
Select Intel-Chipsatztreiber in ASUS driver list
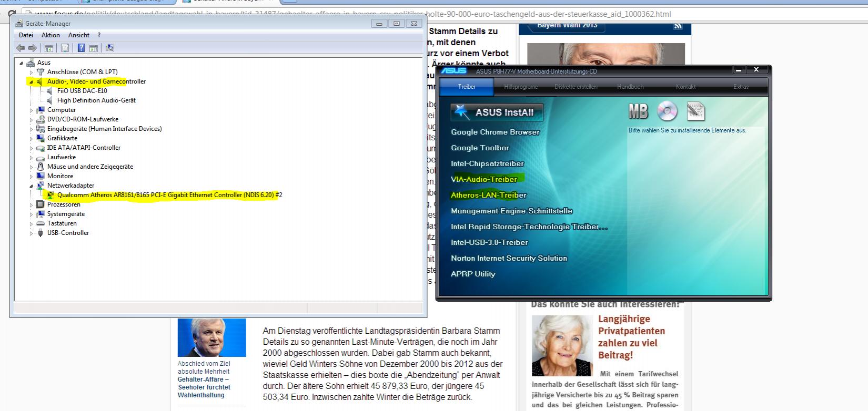[x=487, y=163]
